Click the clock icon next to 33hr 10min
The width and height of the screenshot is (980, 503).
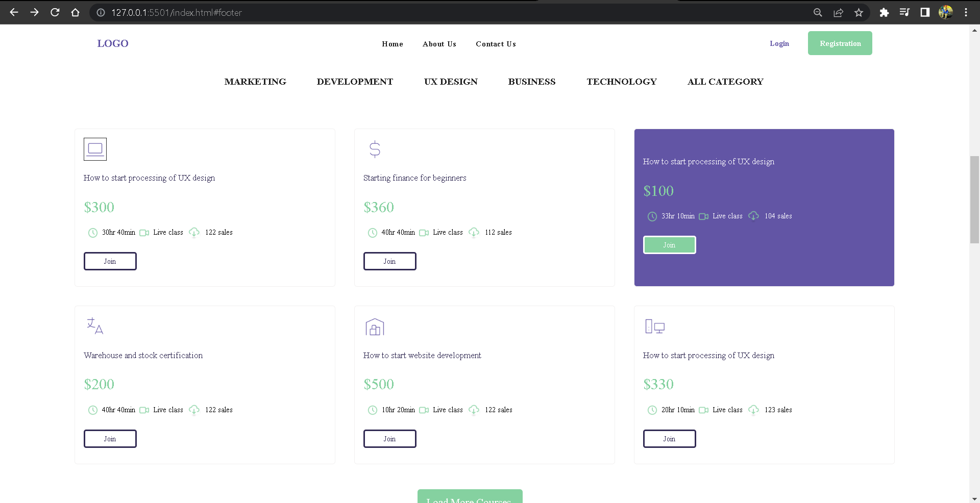pos(652,216)
